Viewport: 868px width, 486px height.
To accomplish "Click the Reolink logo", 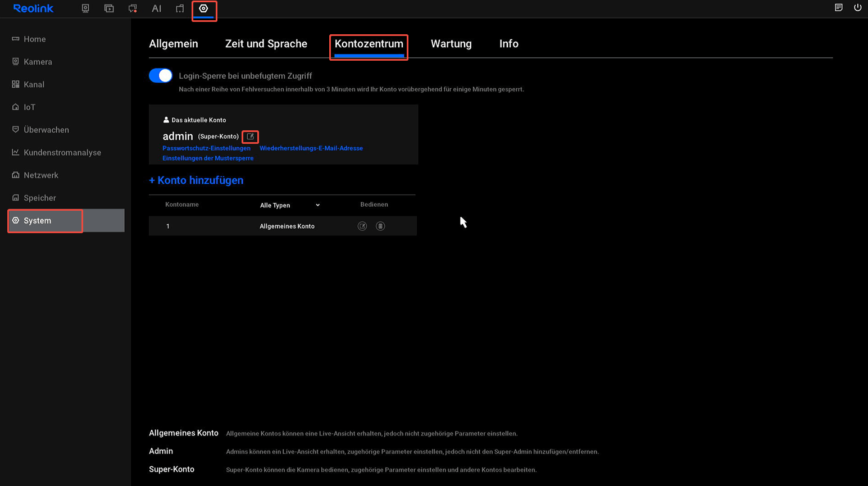I will coord(33,8).
